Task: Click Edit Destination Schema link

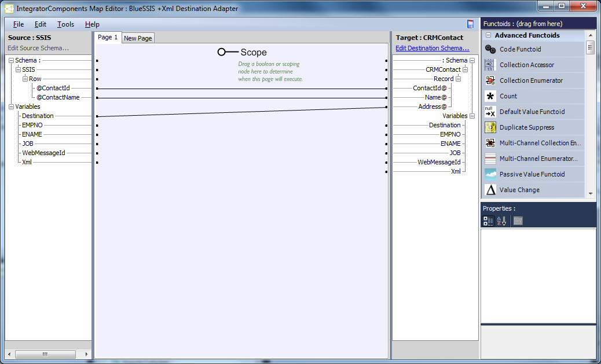Action: pyautogui.click(x=433, y=48)
